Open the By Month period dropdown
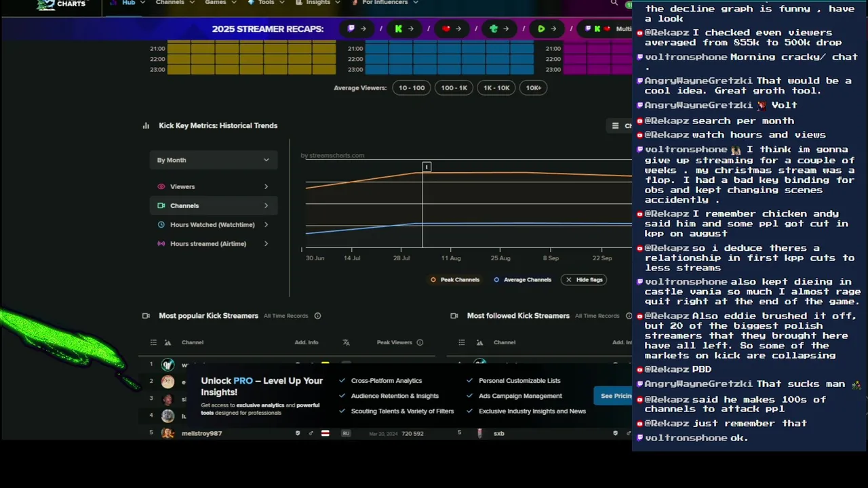Viewport: 868px width, 488px height. pos(213,160)
